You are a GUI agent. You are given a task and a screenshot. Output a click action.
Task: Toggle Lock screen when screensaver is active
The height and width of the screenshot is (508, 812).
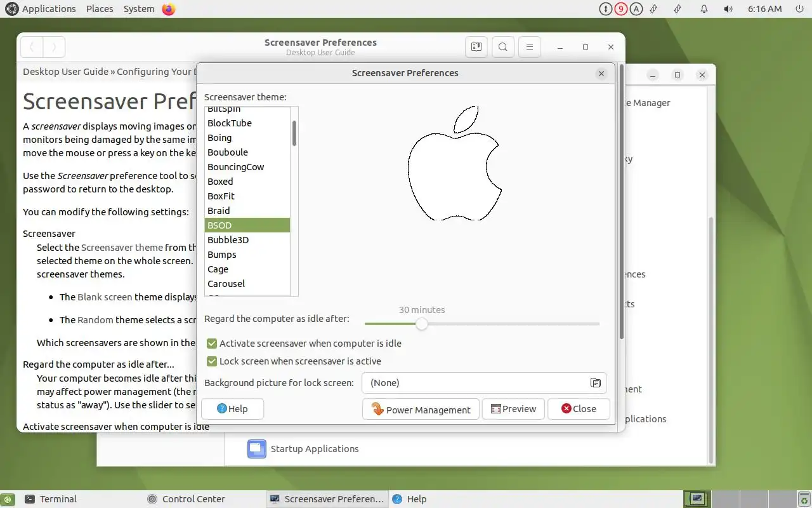(x=212, y=361)
